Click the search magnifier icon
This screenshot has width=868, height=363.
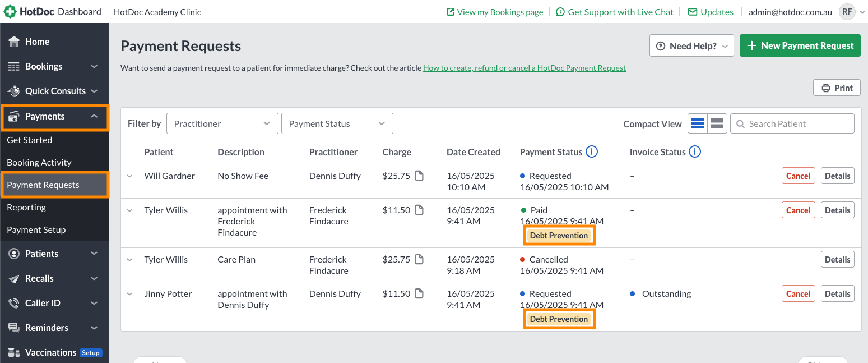click(740, 124)
